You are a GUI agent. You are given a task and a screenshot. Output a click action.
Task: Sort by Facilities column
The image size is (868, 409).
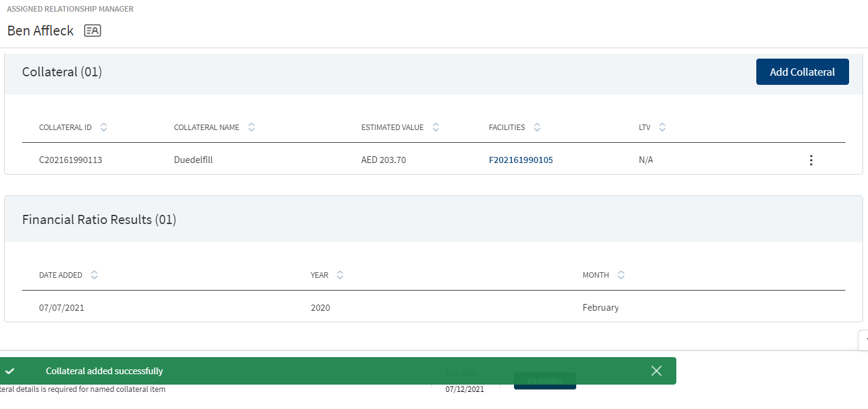coord(537,128)
